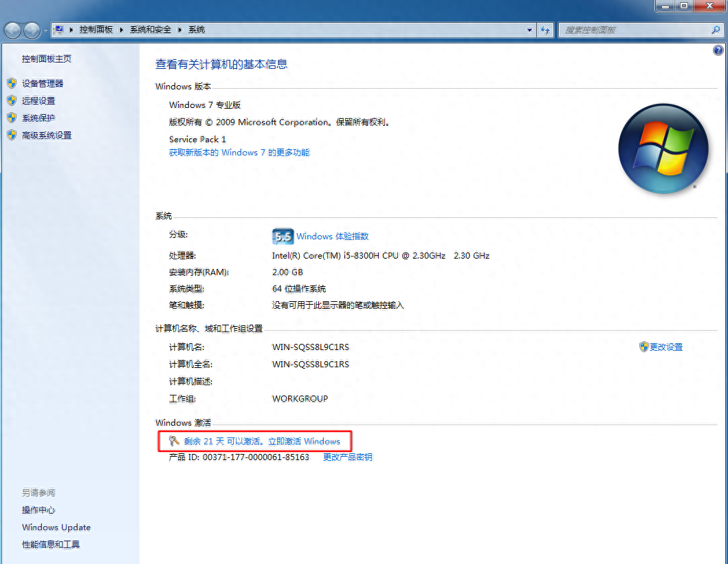Click the refresh icon in the address bar
Screen dimensions: 728x564
544,30
